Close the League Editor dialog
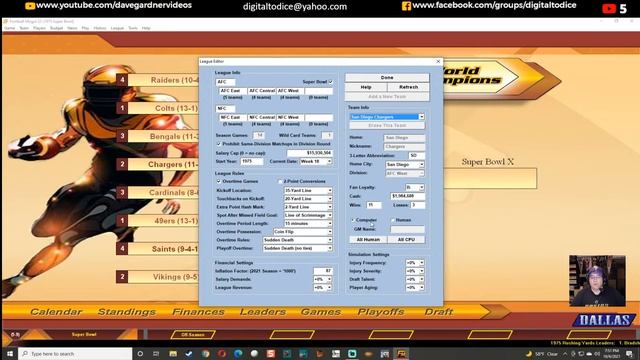The image size is (640, 360). 438,61
